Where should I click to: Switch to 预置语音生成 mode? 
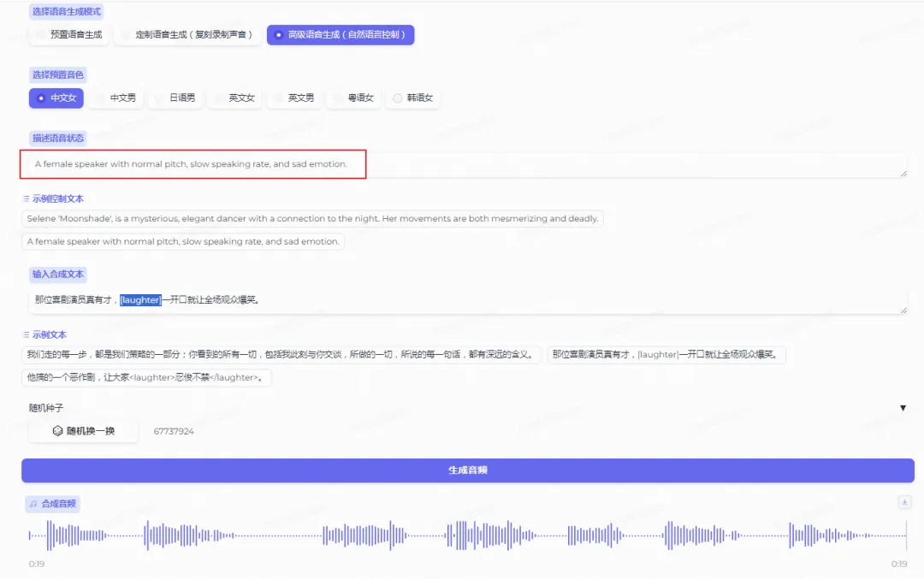[69, 35]
